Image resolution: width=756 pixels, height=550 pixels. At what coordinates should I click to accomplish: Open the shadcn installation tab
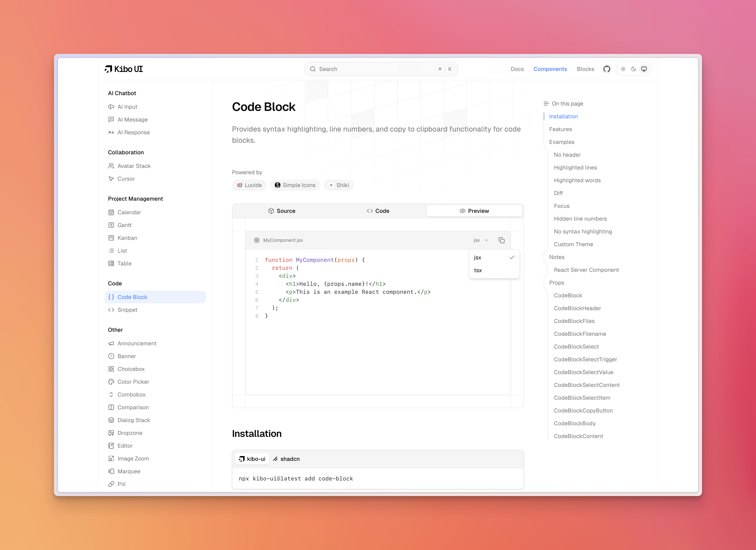point(286,459)
